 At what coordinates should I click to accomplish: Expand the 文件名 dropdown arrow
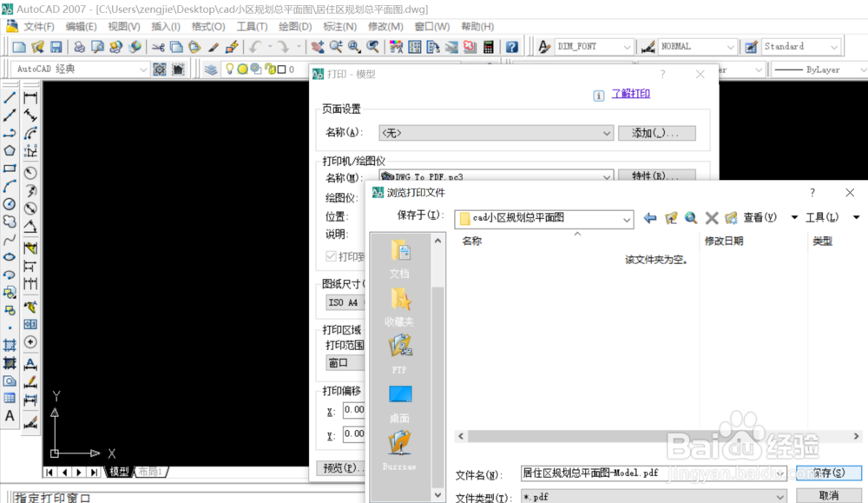(780, 473)
